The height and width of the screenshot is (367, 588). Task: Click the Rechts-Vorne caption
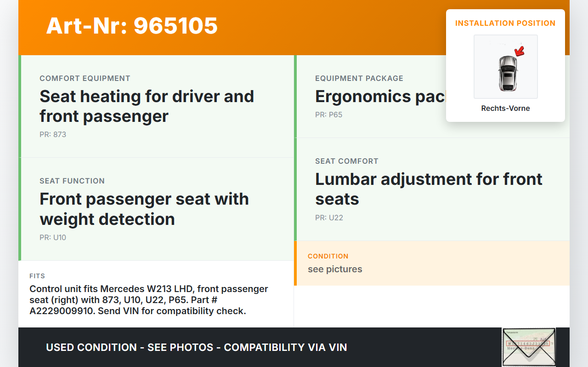tap(505, 109)
